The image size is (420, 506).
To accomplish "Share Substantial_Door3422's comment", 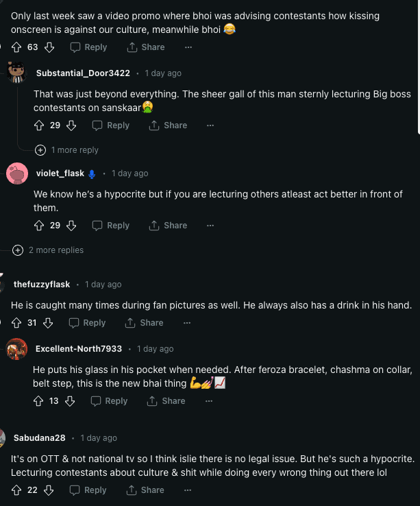I will click(169, 125).
